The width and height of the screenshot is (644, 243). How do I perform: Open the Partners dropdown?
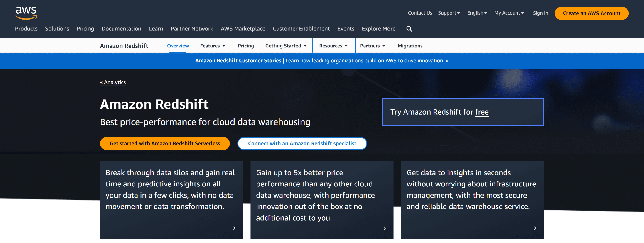tap(373, 46)
